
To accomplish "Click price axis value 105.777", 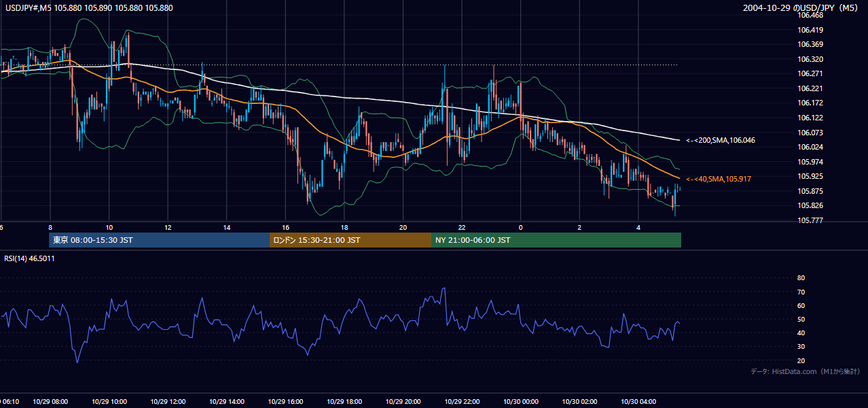I will (810, 220).
